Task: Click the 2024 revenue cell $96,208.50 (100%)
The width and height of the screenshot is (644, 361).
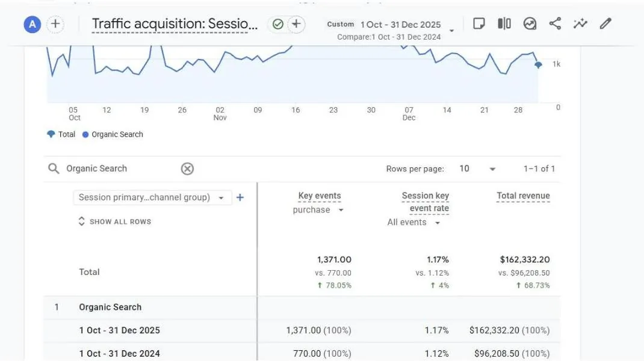Action: click(x=512, y=353)
